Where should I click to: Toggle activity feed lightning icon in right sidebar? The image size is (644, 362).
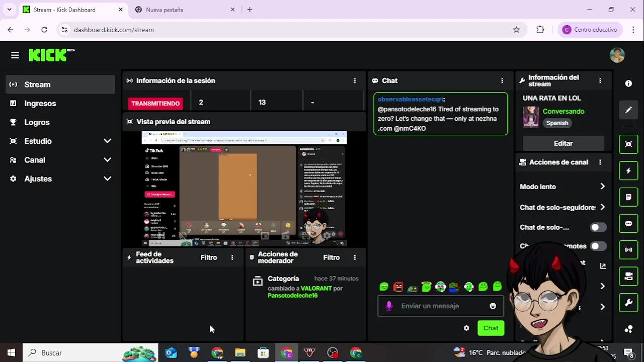coord(628,171)
